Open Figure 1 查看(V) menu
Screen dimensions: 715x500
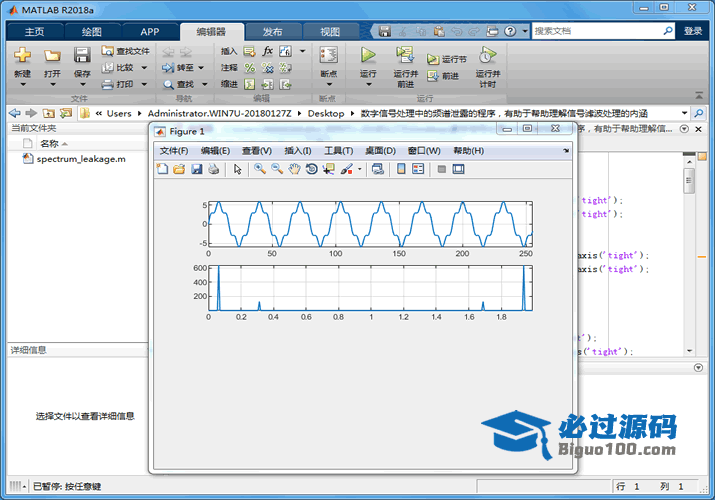pos(257,151)
